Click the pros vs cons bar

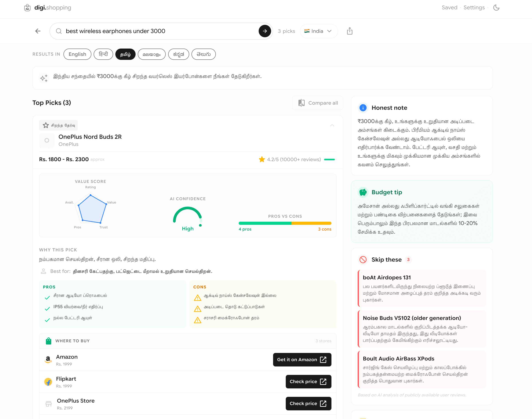coord(285,223)
